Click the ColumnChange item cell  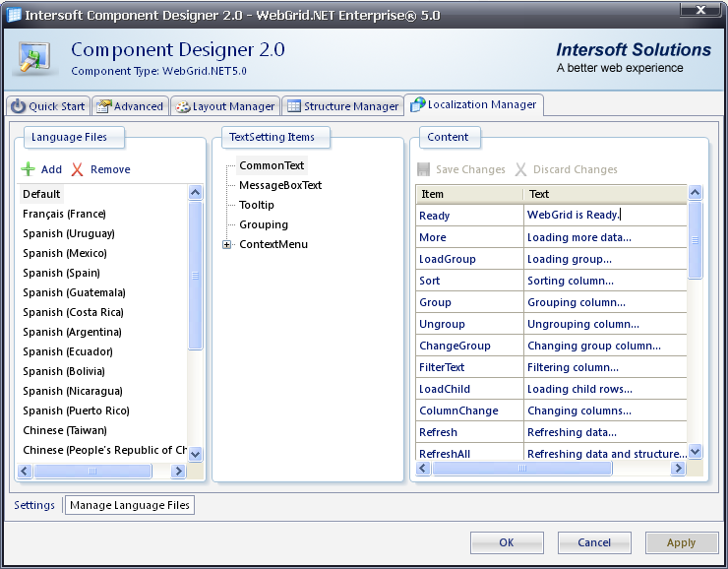[469, 411]
